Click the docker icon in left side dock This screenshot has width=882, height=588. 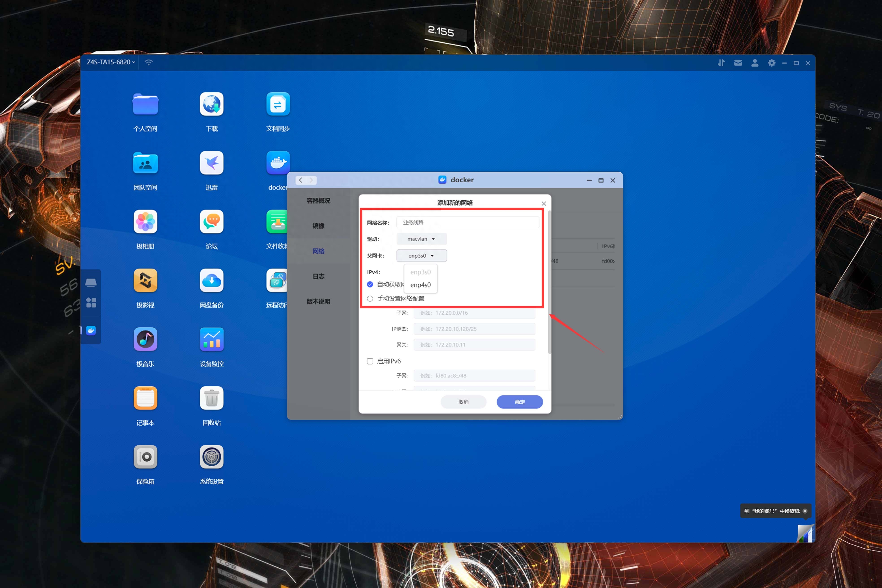(x=91, y=330)
